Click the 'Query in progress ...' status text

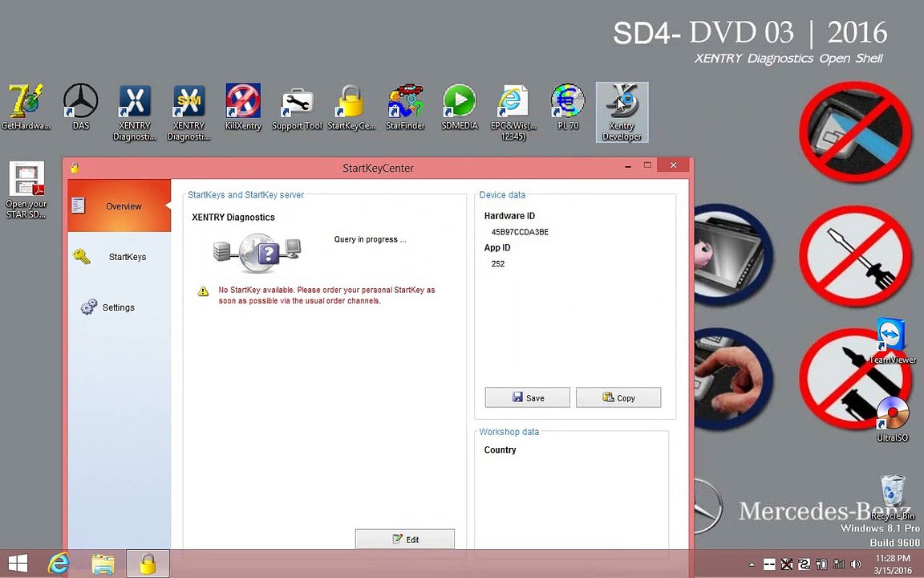click(x=370, y=239)
